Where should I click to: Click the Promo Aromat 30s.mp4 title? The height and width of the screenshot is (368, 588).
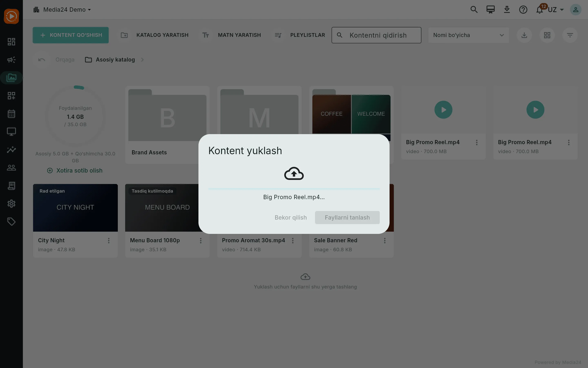(253, 240)
